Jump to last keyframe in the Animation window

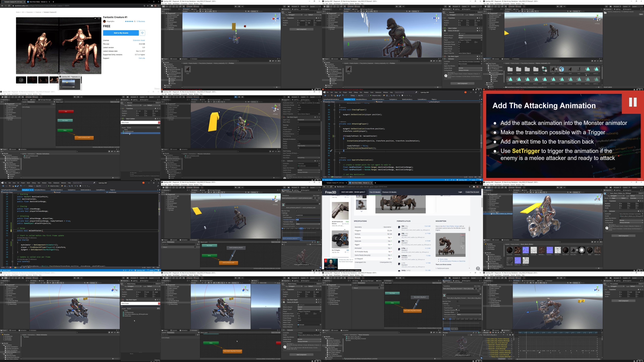point(504,332)
